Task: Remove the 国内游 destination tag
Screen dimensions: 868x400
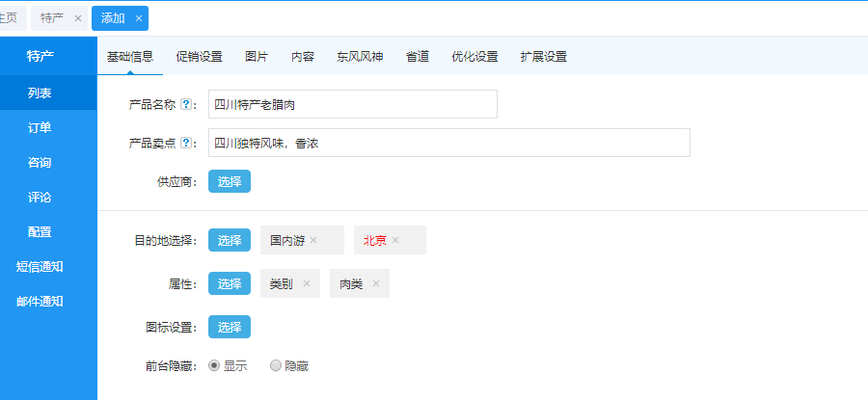Action: tap(313, 240)
